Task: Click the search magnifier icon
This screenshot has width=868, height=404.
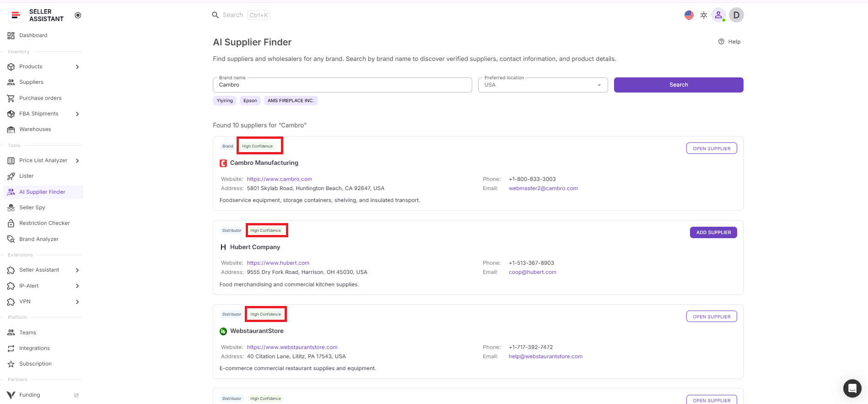Action: click(x=216, y=15)
